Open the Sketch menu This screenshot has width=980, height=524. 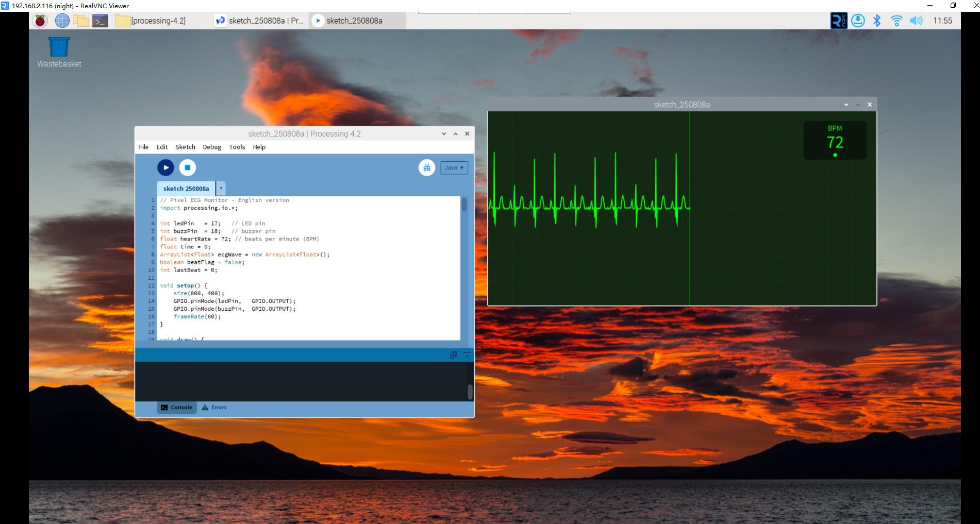coord(185,147)
